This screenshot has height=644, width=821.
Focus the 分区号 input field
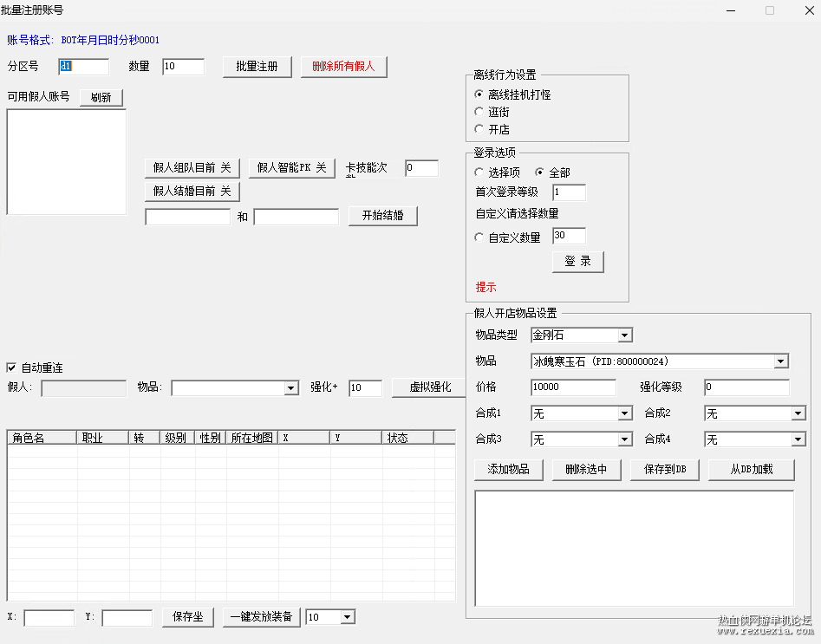tap(84, 67)
